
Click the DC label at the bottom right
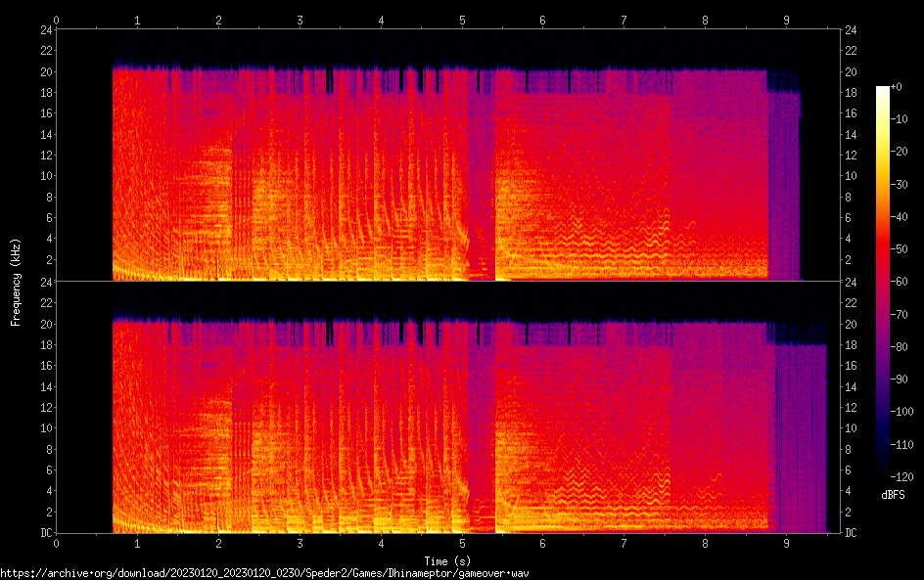(852, 533)
